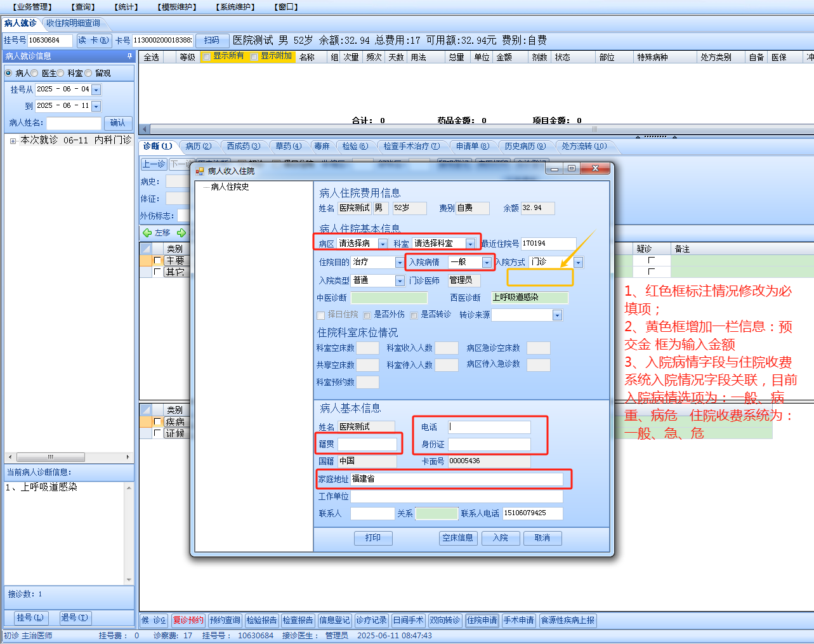The image size is (814, 644).
Task: Tick the 显示所有 checkbox
Action: (x=206, y=56)
